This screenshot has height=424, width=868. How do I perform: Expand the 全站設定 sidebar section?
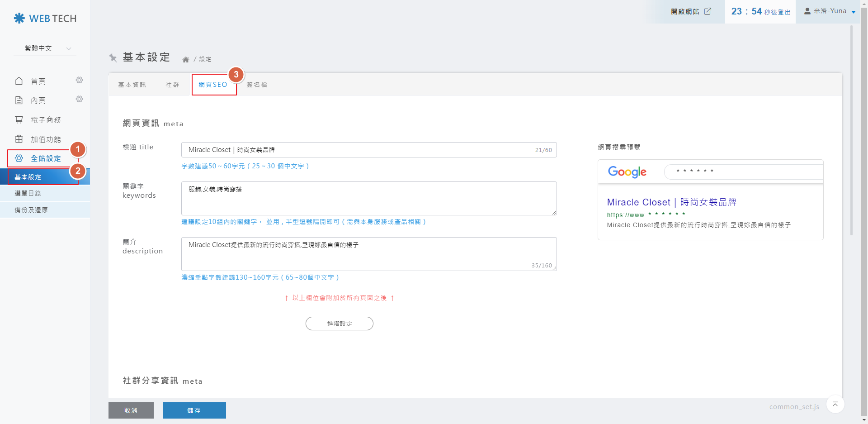click(45, 158)
